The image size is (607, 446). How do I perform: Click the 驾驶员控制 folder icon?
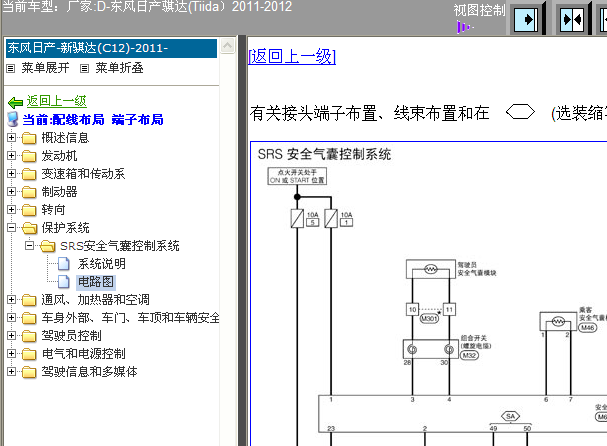[29, 336]
